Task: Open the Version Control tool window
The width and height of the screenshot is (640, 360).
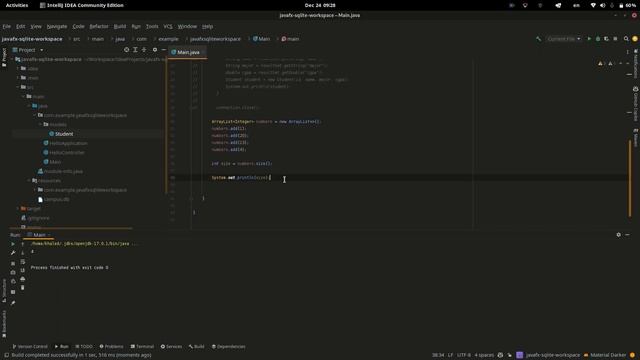Action: coord(30,347)
